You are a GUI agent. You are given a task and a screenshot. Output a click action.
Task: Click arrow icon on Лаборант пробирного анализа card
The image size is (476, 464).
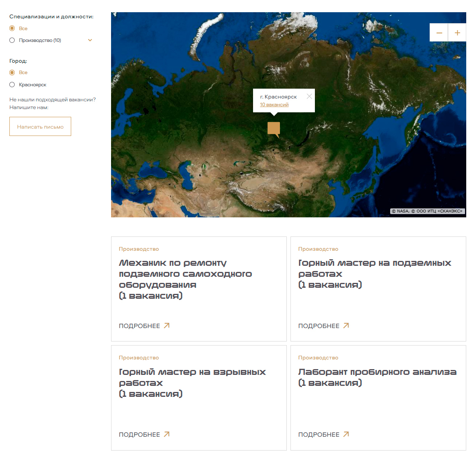(x=346, y=434)
